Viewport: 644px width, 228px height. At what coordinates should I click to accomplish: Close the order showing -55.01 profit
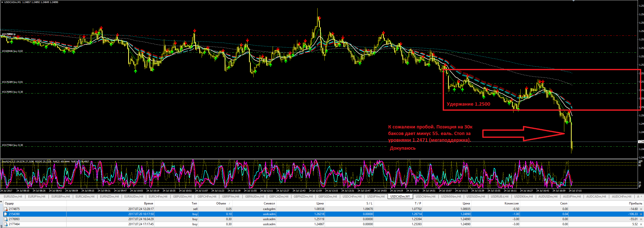[x=641, y=219]
